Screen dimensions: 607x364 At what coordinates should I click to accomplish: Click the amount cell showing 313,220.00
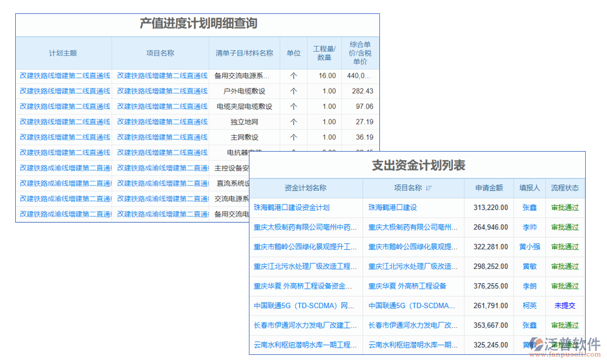pyautogui.click(x=489, y=207)
